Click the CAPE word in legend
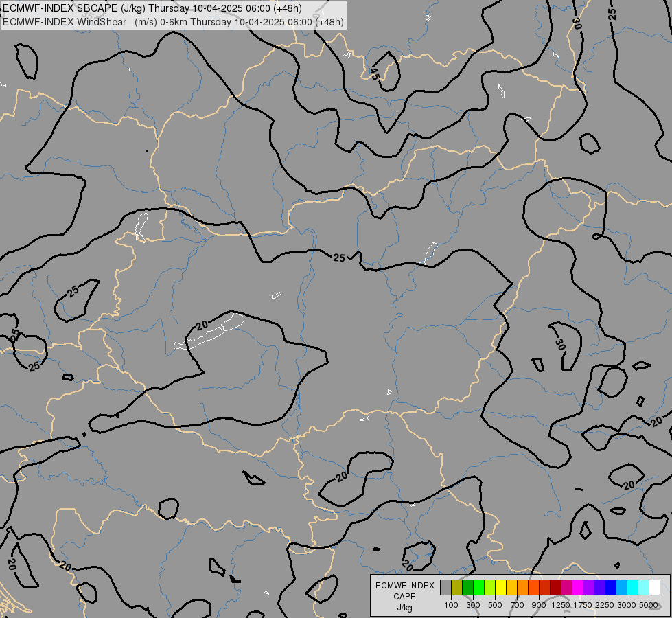 (x=404, y=597)
